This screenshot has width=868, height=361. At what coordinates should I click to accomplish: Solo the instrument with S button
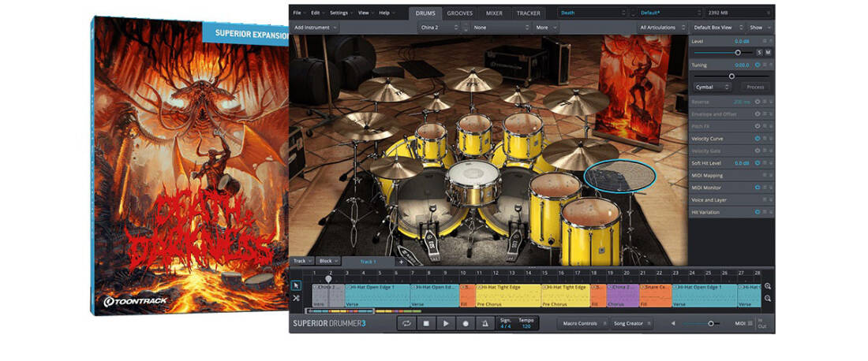coord(758,52)
